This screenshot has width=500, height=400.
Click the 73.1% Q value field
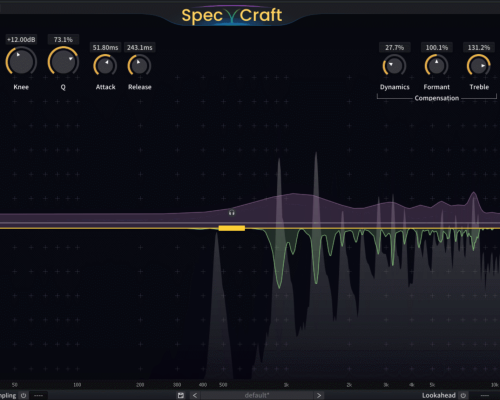(63, 39)
